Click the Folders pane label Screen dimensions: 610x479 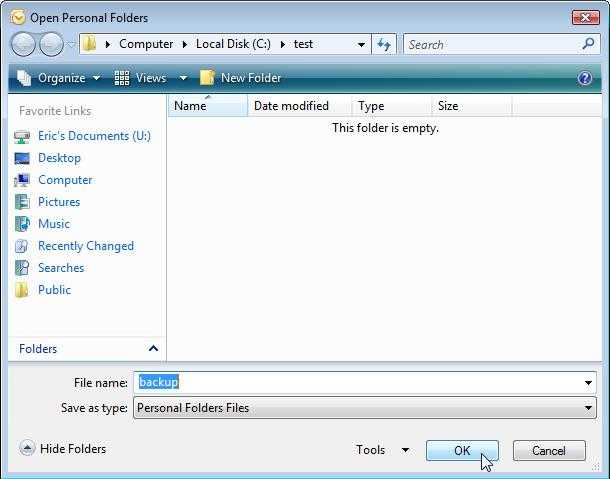click(38, 349)
